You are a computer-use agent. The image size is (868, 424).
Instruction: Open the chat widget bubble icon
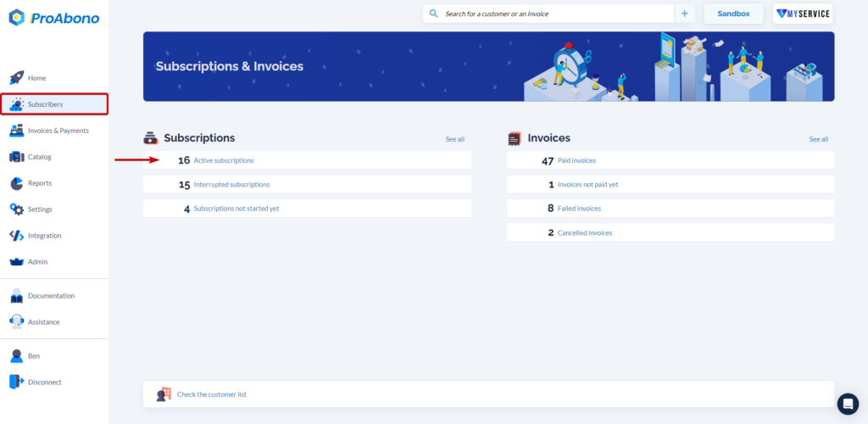point(848,404)
